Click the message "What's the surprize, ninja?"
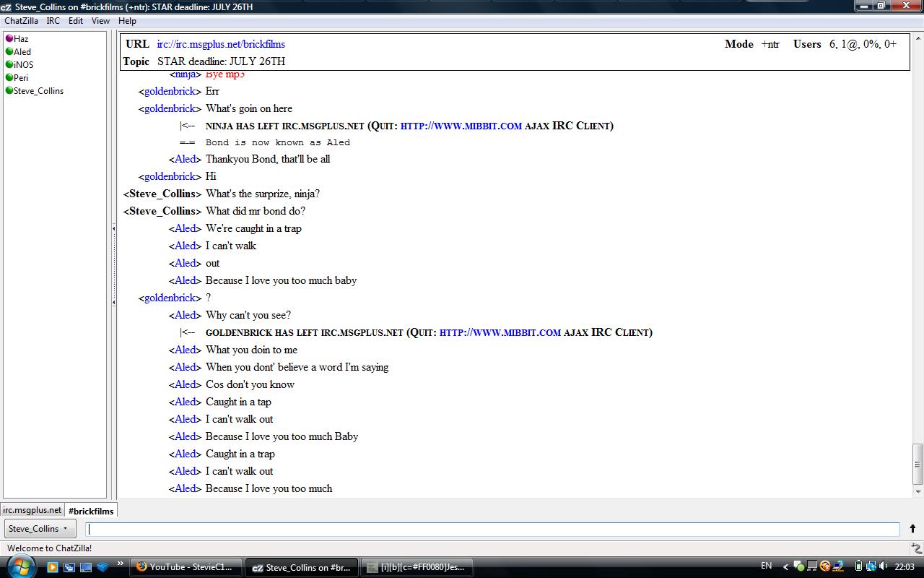The image size is (924, 578). coord(263,194)
